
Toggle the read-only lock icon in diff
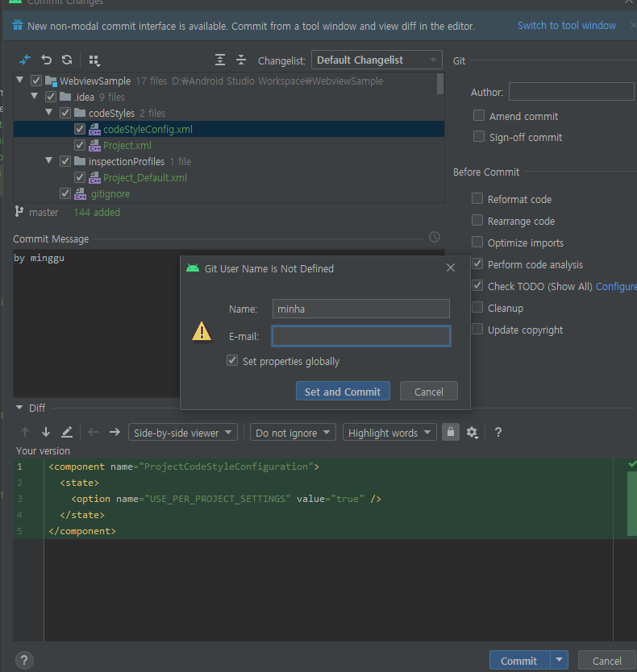451,432
